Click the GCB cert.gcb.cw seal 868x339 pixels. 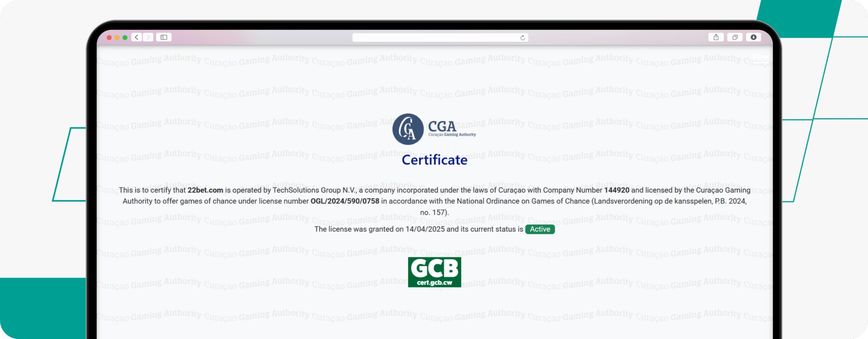434,272
